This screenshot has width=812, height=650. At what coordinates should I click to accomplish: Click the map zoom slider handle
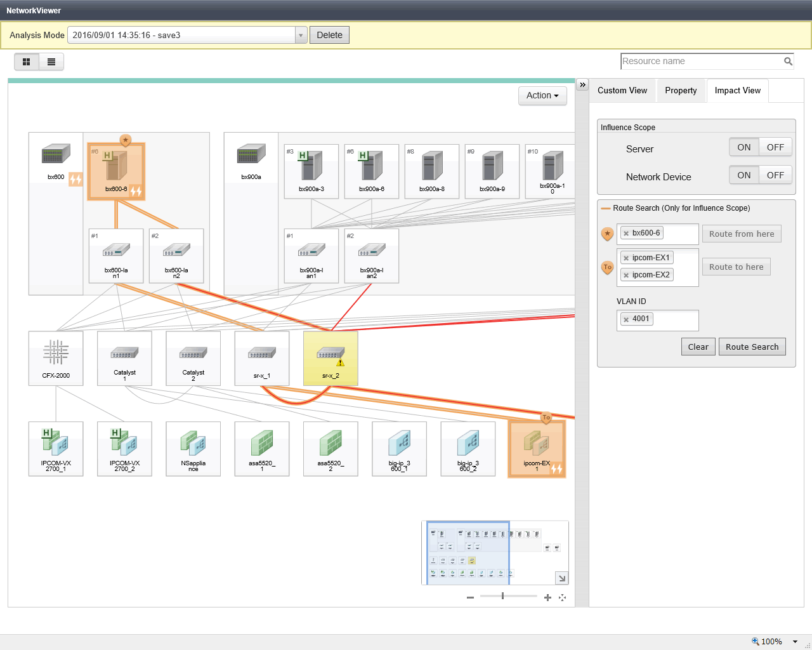(502, 596)
